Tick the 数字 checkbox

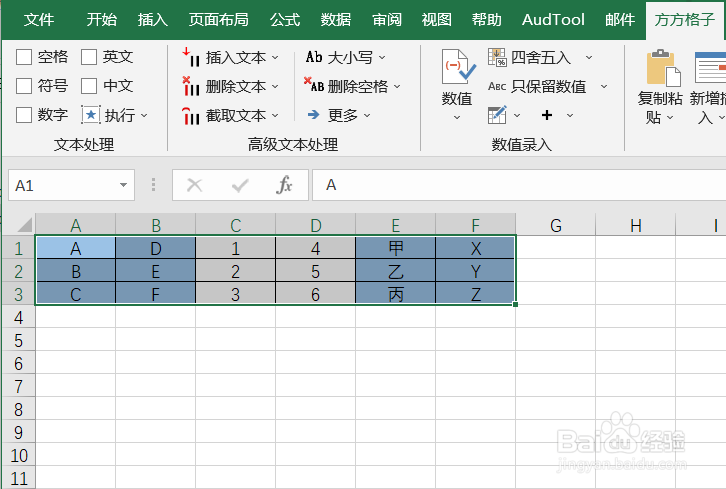(25, 116)
